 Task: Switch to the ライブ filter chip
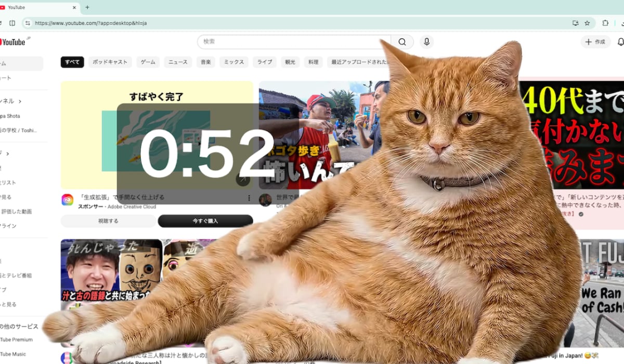264,62
